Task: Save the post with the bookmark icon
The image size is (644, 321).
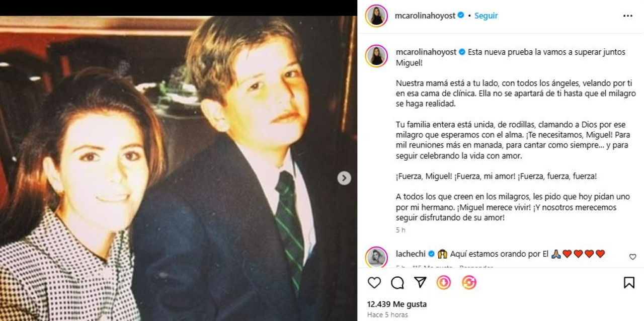Action: click(x=629, y=283)
